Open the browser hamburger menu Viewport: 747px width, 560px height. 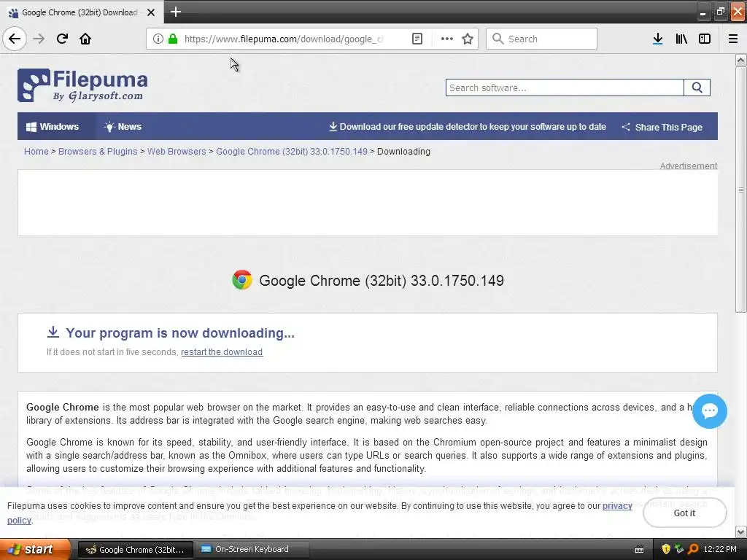[733, 39]
